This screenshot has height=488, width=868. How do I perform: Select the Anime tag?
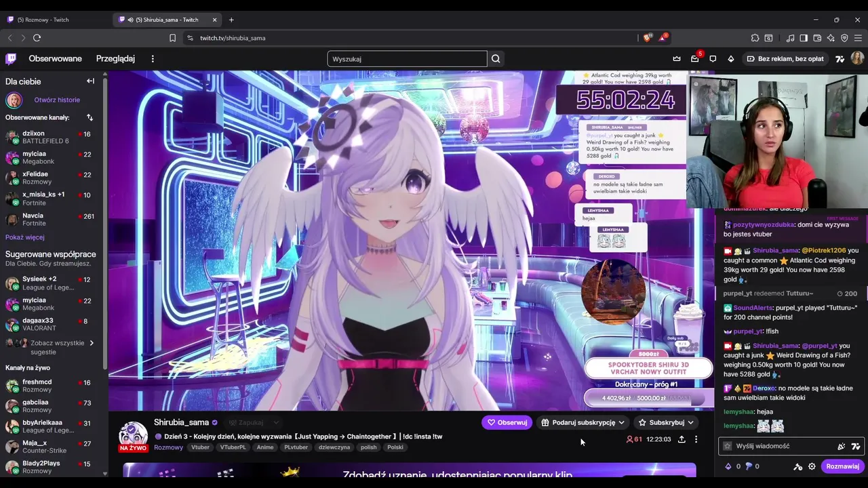(x=265, y=447)
